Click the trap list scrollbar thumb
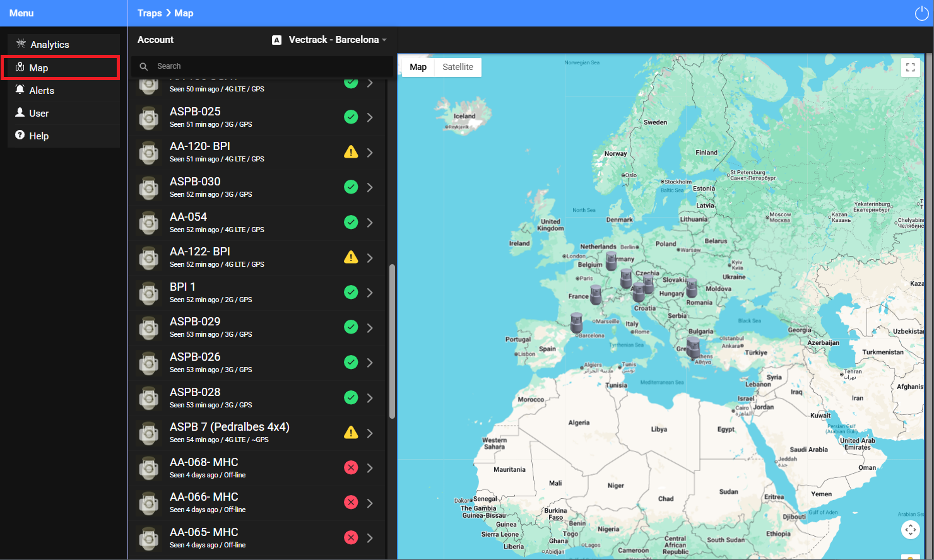 tap(392, 341)
